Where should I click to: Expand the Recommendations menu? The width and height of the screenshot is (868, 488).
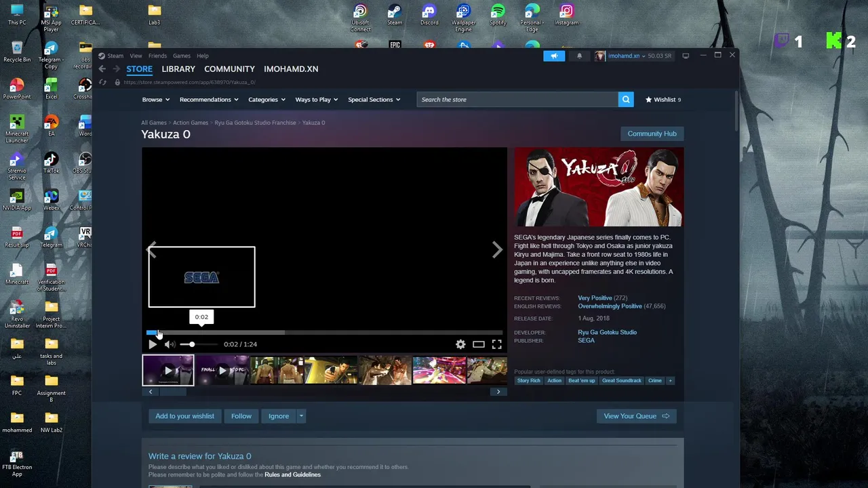coord(208,100)
